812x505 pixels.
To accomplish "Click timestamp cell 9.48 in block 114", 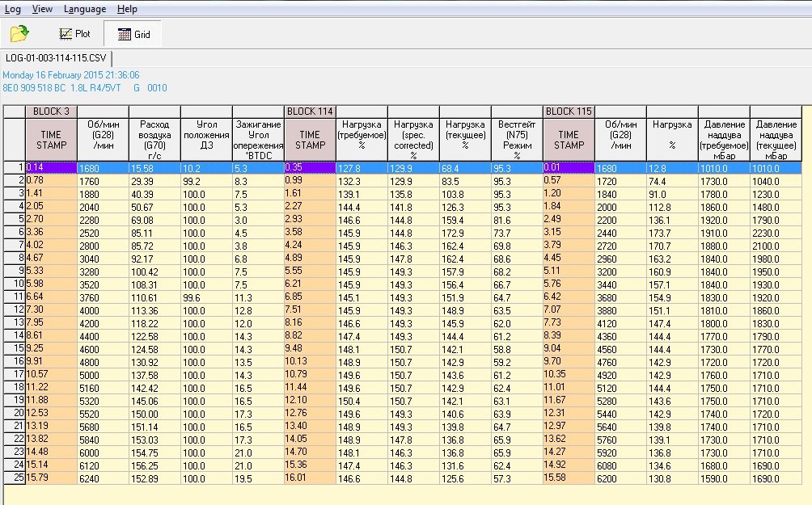I will [310, 349].
